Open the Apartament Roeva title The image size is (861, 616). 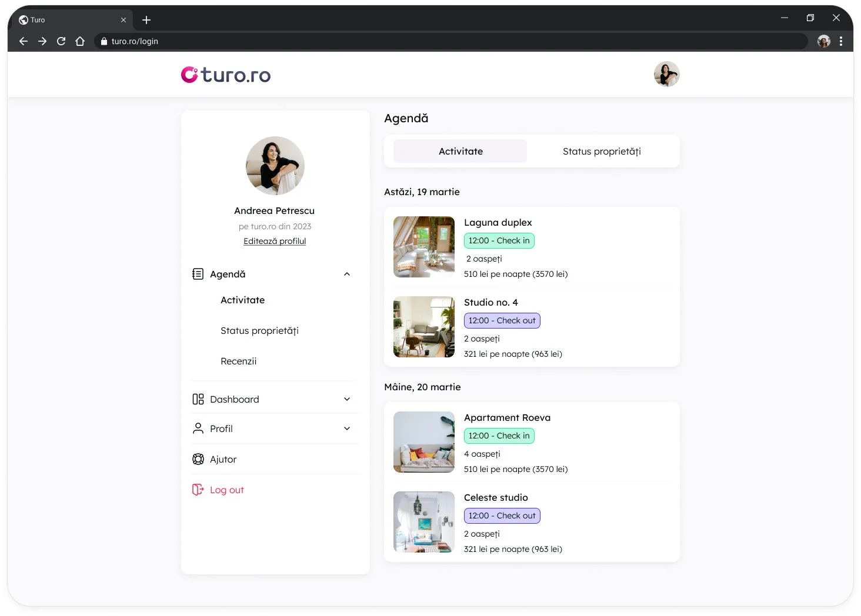pyautogui.click(x=507, y=417)
